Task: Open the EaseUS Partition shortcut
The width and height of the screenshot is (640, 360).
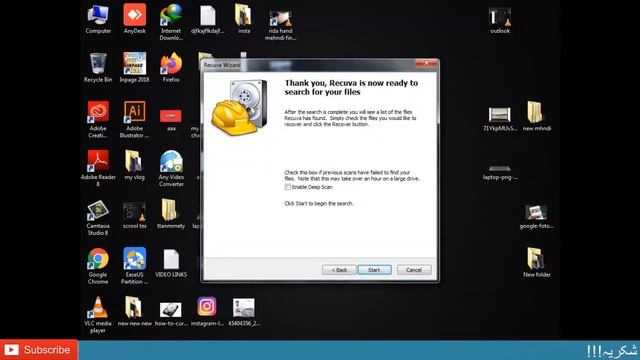Action: [134, 266]
